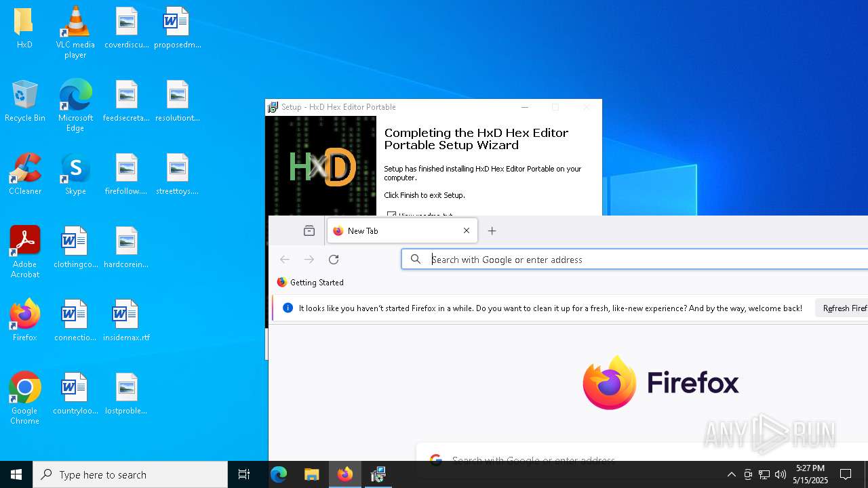Open Edge from the taskbar

click(279, 474)
